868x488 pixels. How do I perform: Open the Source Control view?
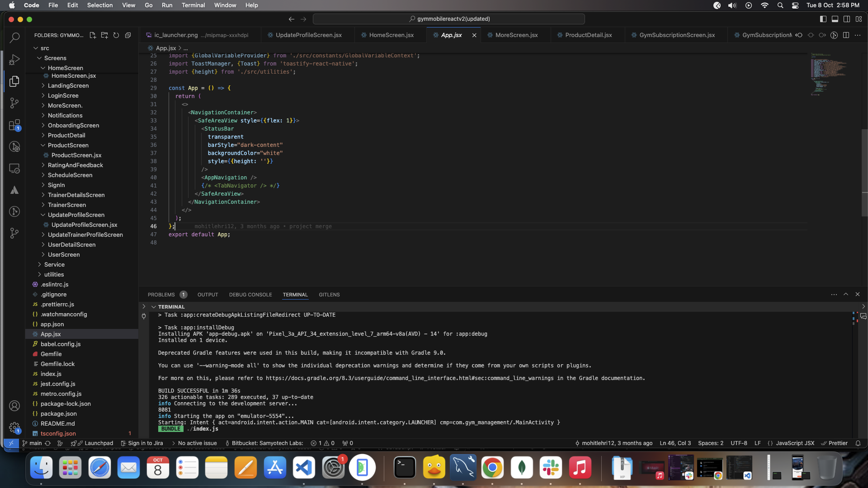tap(14, 103)
